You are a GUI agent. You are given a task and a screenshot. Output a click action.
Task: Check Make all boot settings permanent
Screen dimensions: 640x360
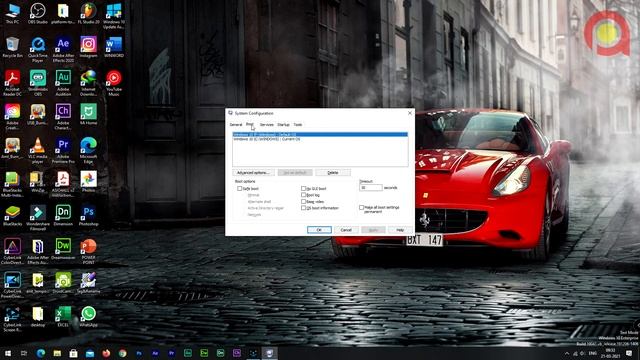point(361,208)
